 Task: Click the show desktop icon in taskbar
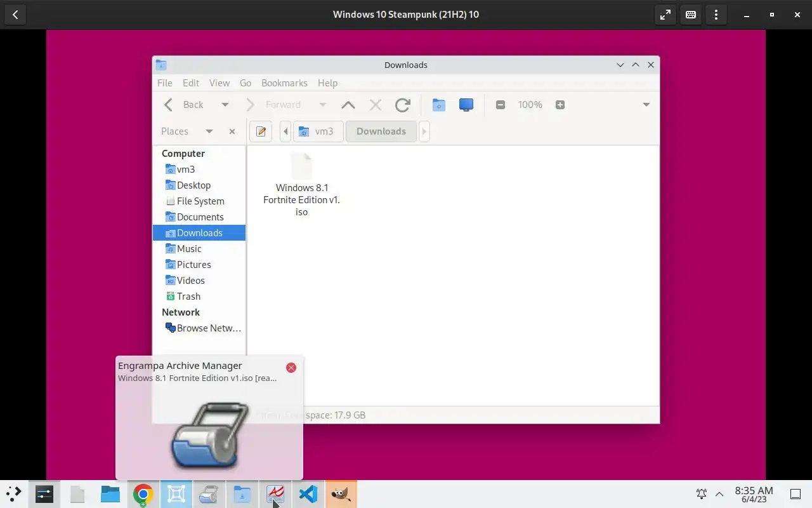[795, 493]
